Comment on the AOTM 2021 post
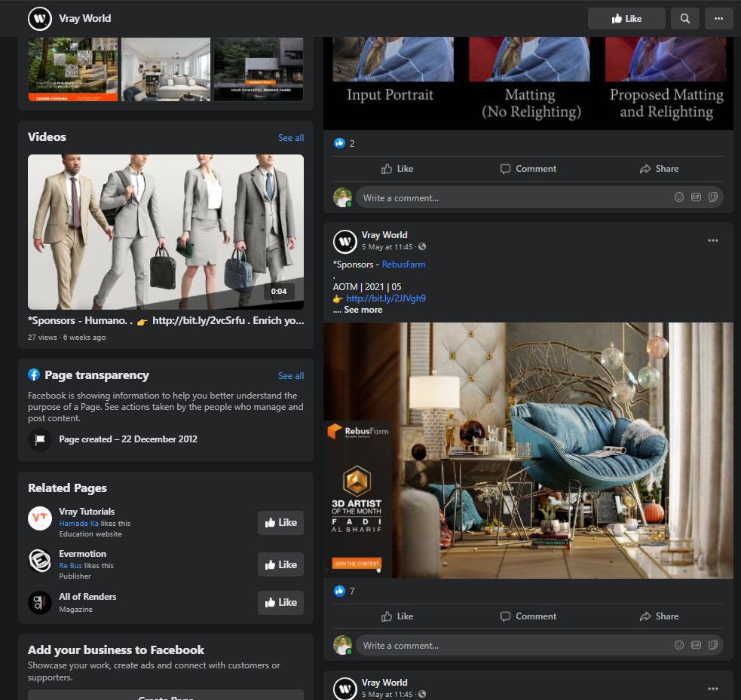This screenshot has width=741, height=700. 528,616
